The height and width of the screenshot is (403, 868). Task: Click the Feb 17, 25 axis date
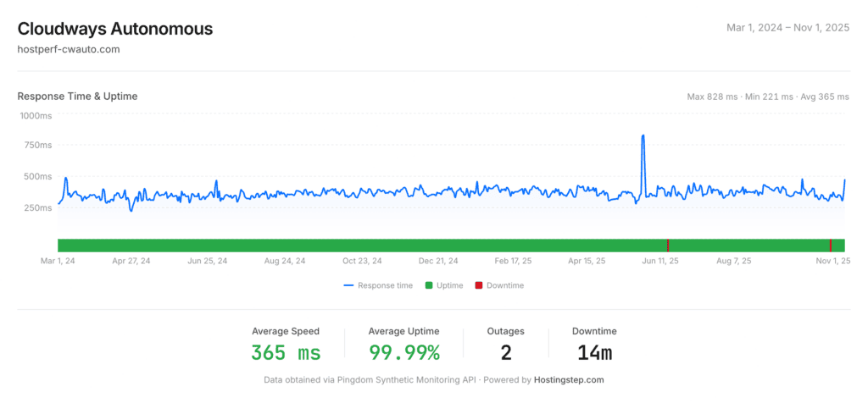tap(513, 261)
